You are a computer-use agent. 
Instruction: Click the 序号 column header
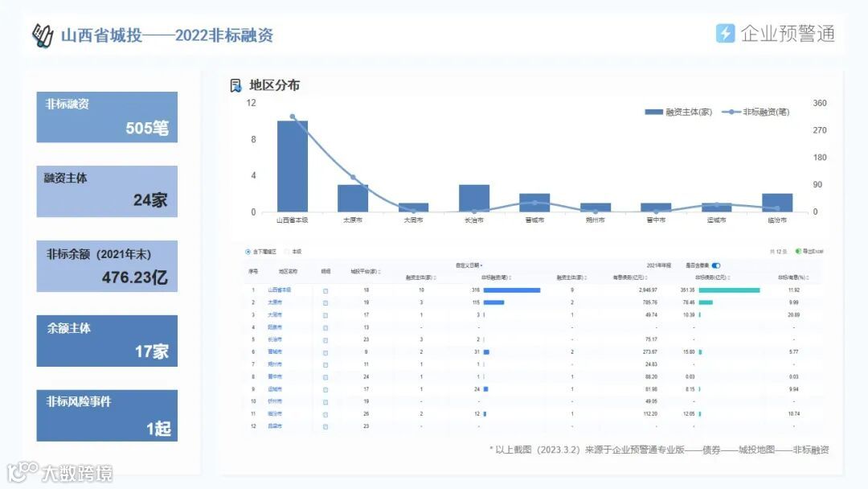tap(253, 271)
